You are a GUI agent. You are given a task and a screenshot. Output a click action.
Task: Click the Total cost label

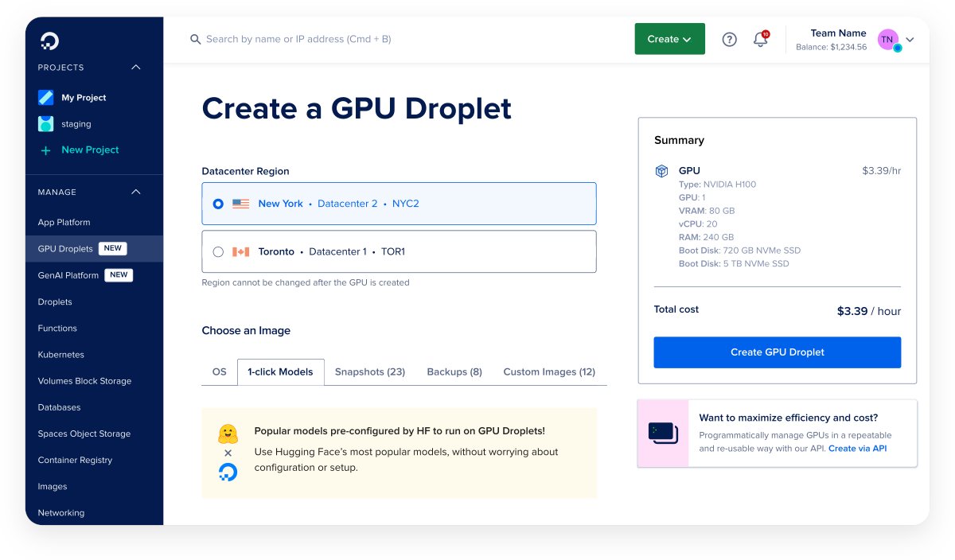pos(676,309)
